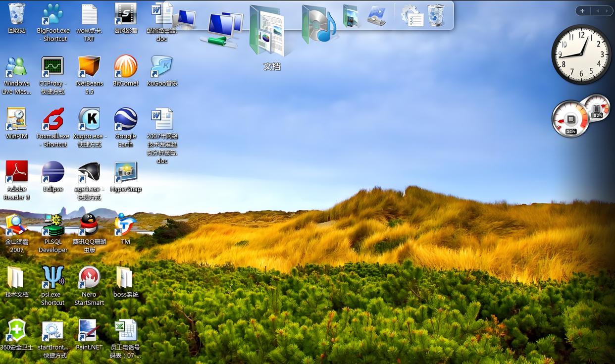This screenshot has width=615, height=364.
Task: Click the Adobe Reader 8 icon
Action: 17,172
